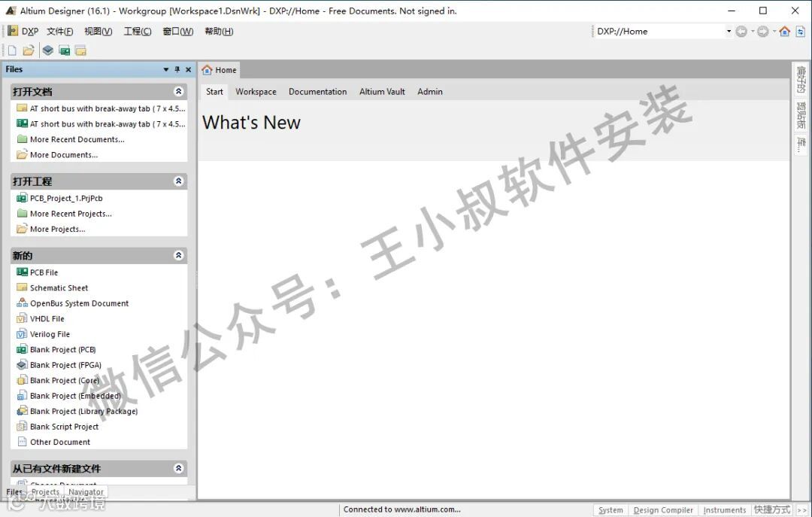The height and width of the screenshot is (517, 812).
Task: Open the first AT short bus schematic document
Action: 101,108
